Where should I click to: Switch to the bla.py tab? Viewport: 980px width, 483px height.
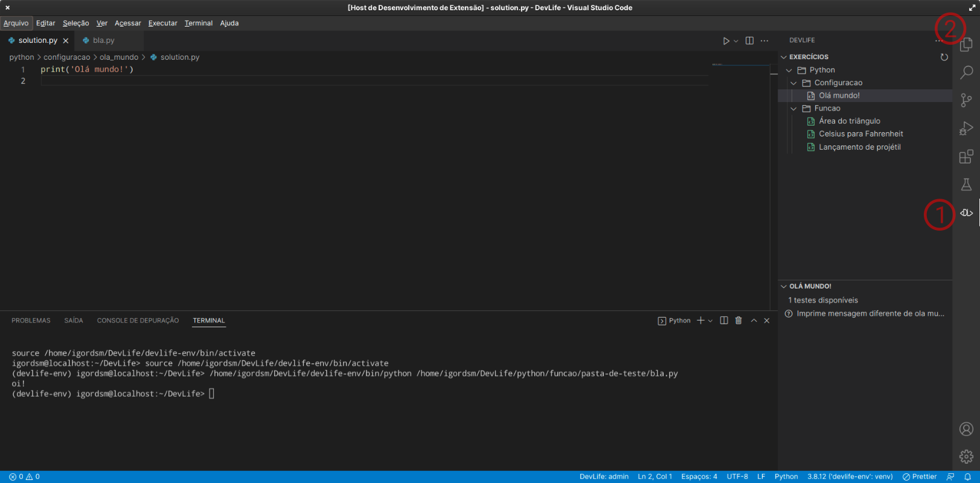103,40
